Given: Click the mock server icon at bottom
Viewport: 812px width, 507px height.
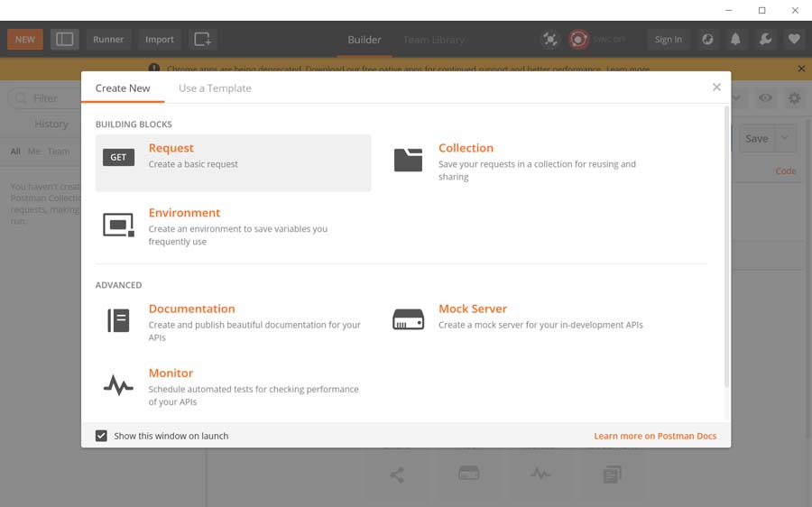Looking at the screenshot, I should pos(468,473).
